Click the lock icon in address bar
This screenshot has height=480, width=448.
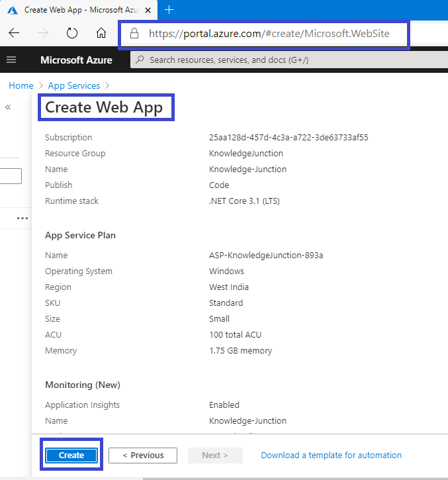coord(134,33)
